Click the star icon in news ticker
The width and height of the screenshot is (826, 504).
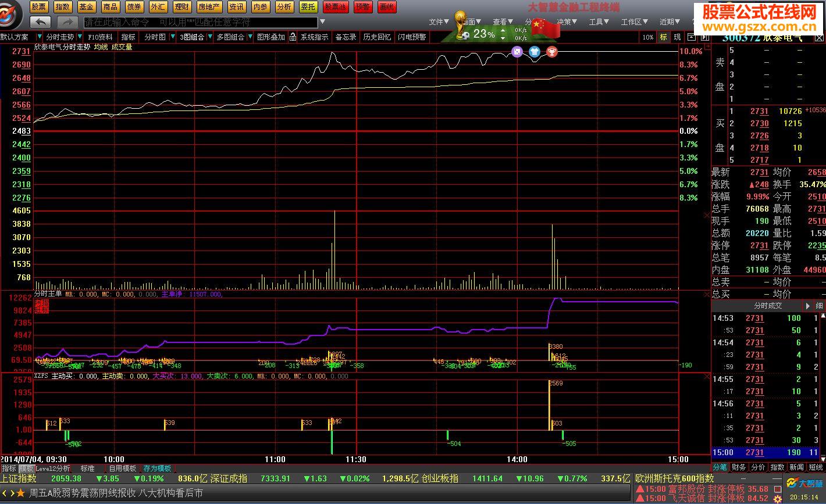point(20,493)
